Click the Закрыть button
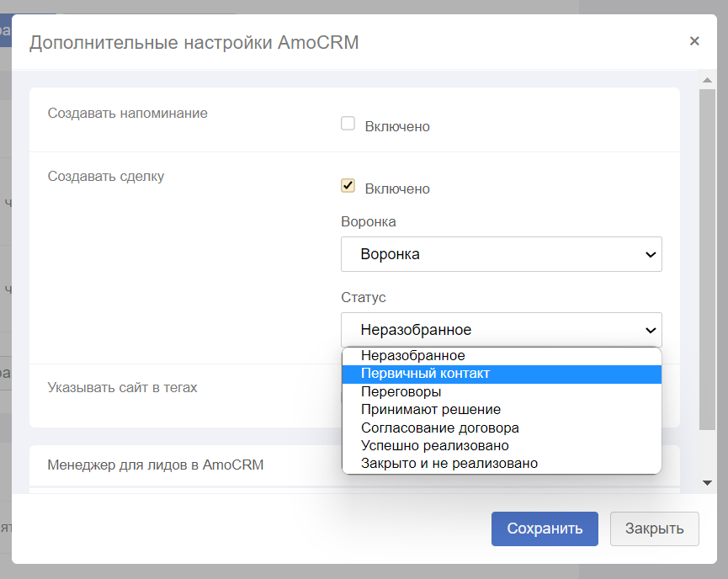Screen dimensions: 728x579 (654, 529)
